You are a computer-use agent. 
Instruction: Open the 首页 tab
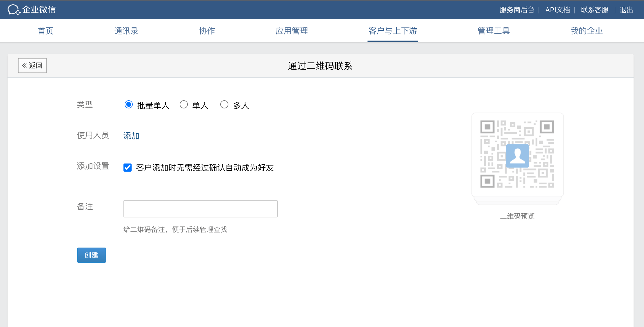tap(46, 31)
